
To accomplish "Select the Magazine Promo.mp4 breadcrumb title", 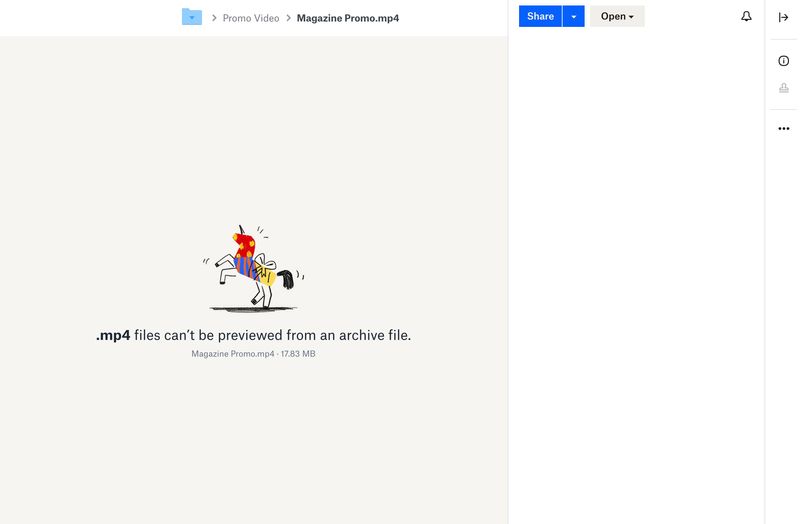I will click(x=348, y=18).
